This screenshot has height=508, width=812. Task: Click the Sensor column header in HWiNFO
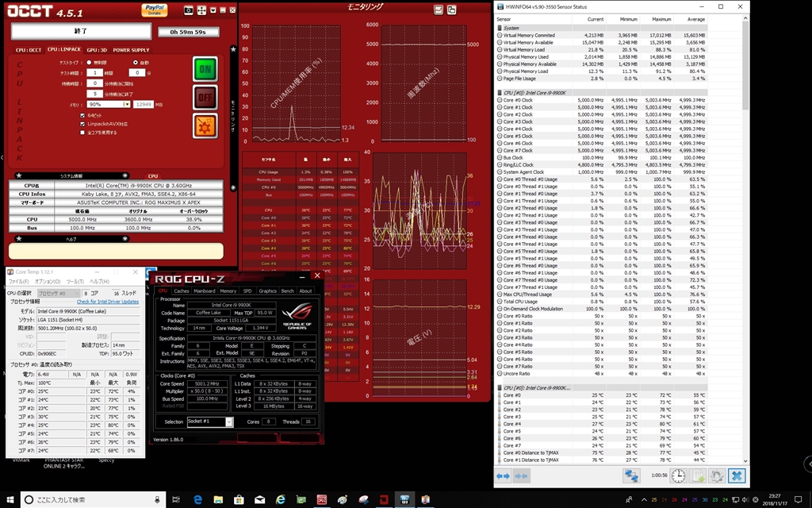(534, 19)
